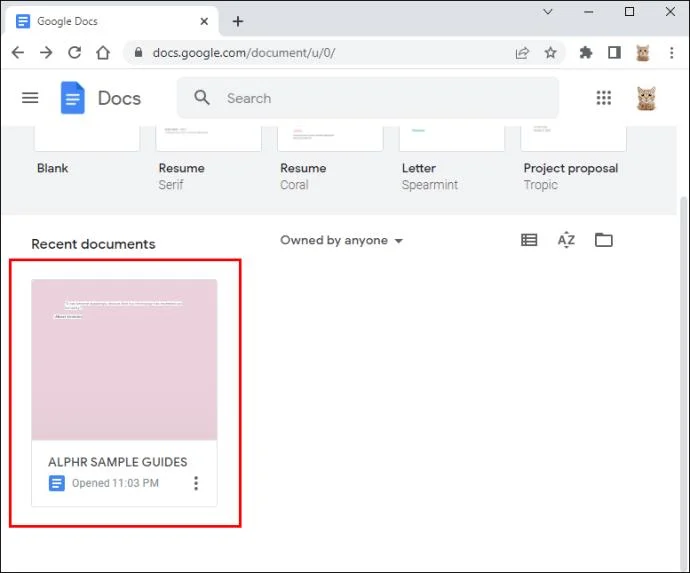The width and height of the screenshot is (690, 573).
Task: Choose the Resume Serif template
Action: click(209, 139)
